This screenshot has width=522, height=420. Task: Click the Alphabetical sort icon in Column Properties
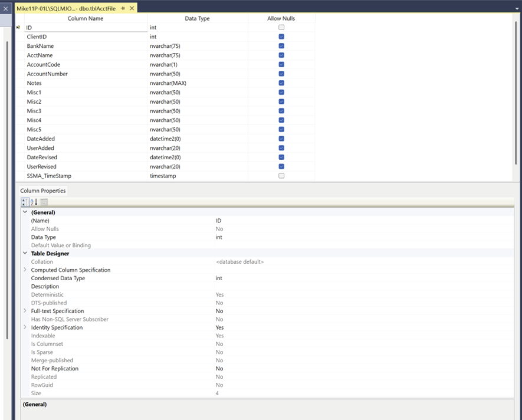[x=34, y=202]
